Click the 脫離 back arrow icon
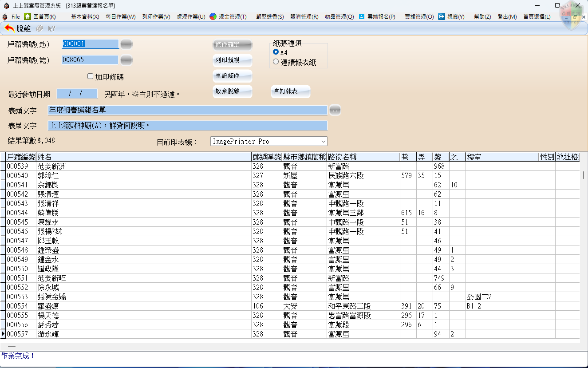The image size is (588, 368). 9,28
